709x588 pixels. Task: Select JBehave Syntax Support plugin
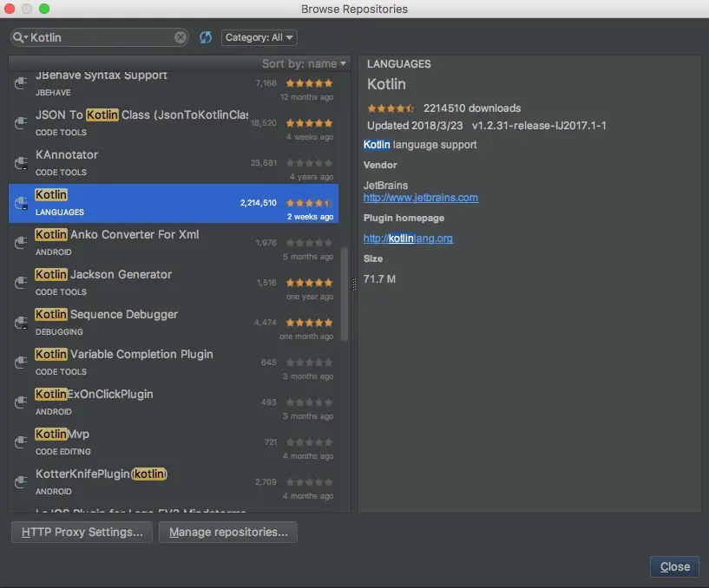174,84
